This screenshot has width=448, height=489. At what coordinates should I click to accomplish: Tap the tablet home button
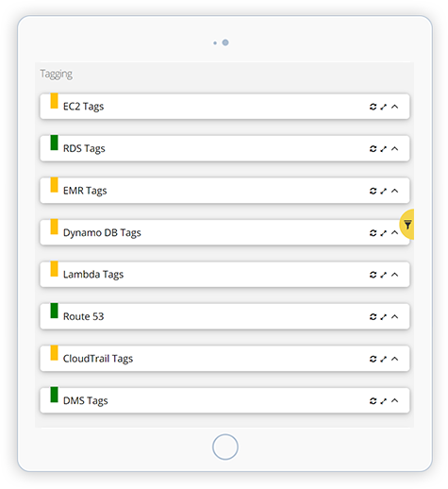pos(225,447)
